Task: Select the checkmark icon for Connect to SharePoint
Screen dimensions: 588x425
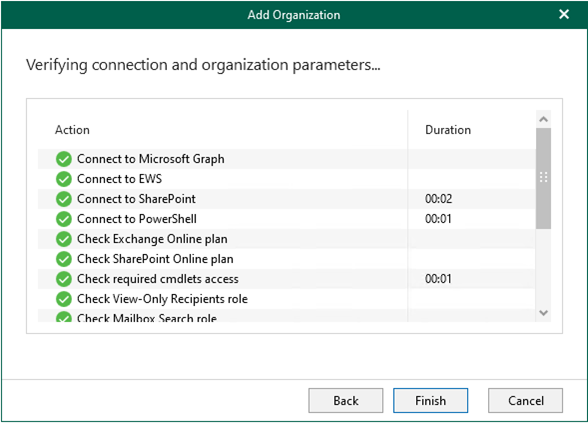Action: pyautogui.click(x=64, y=199)
